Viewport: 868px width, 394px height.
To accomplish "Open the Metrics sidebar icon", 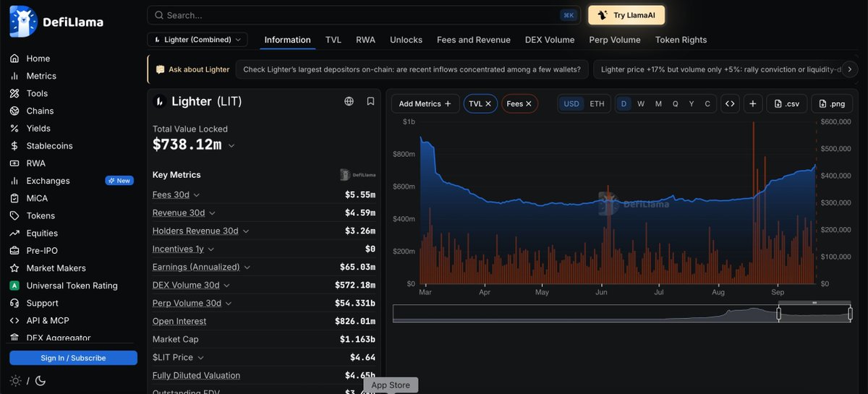I will click(14, 76).
